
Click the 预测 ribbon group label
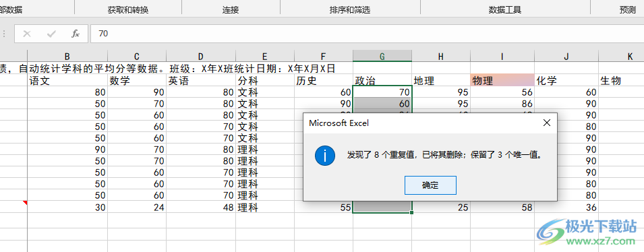628,10
